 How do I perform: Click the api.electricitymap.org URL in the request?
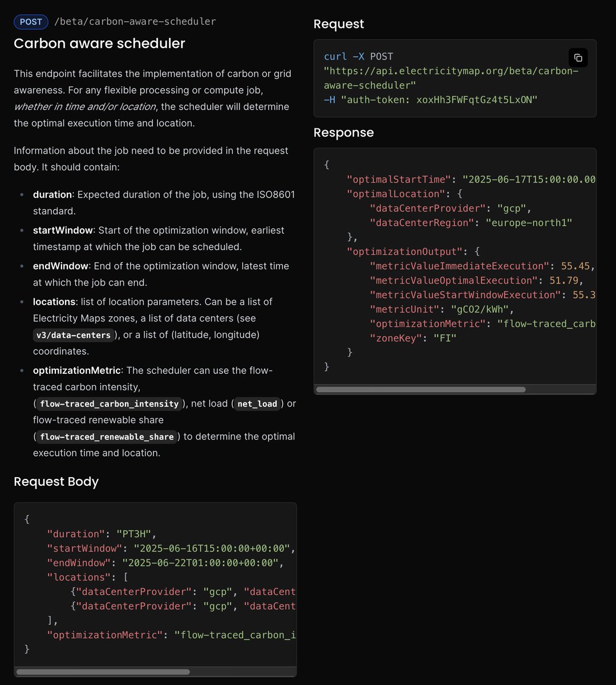tap(451, 78)
